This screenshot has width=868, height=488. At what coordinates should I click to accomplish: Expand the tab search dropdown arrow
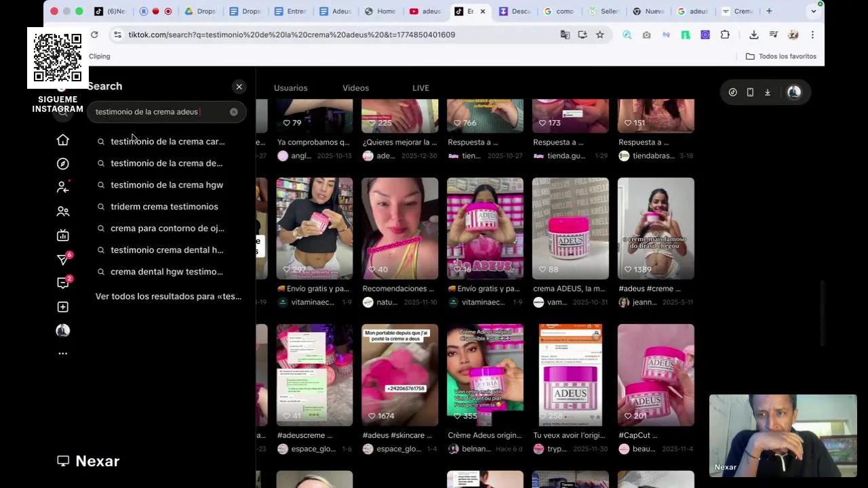pos(813,11)
